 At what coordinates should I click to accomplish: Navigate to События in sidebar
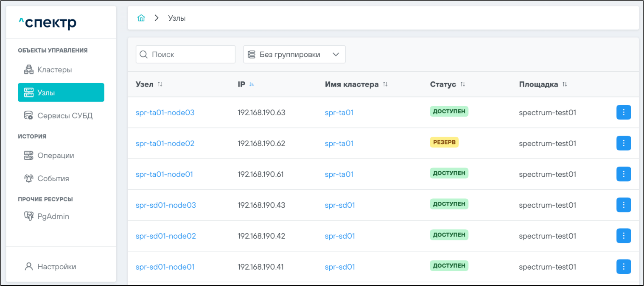[x=53, y=178]
